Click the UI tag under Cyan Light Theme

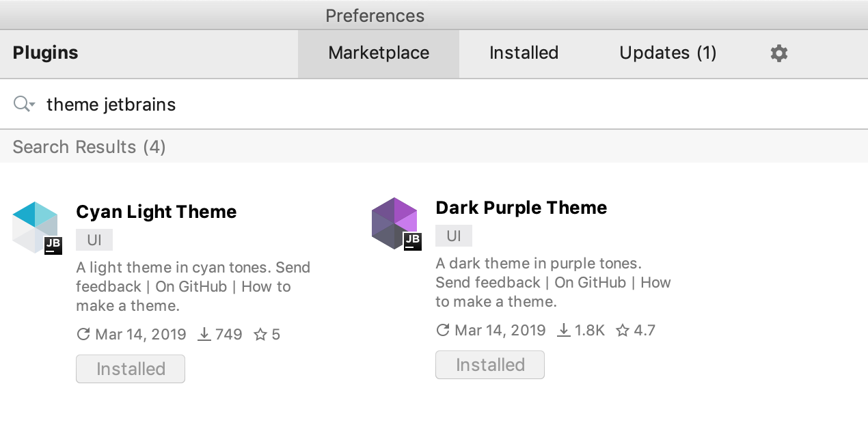pos(94,240)
